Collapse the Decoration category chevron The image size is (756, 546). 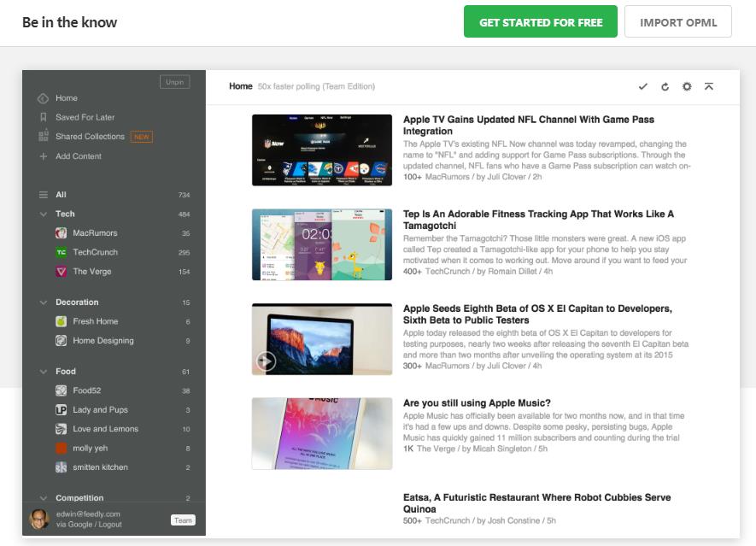click(44, 302)
